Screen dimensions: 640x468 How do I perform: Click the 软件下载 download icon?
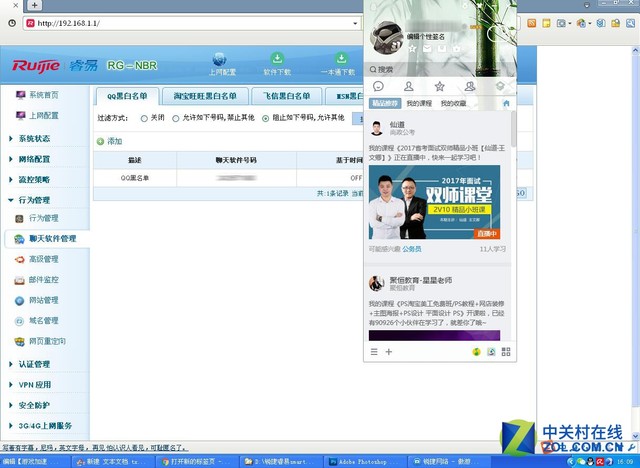[277, 58]
